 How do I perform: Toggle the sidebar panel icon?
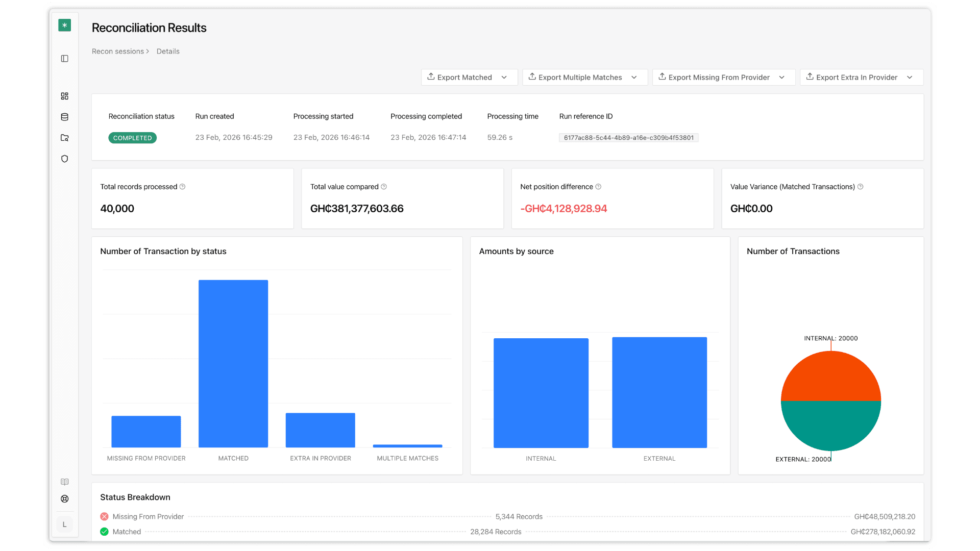[64, 59]
